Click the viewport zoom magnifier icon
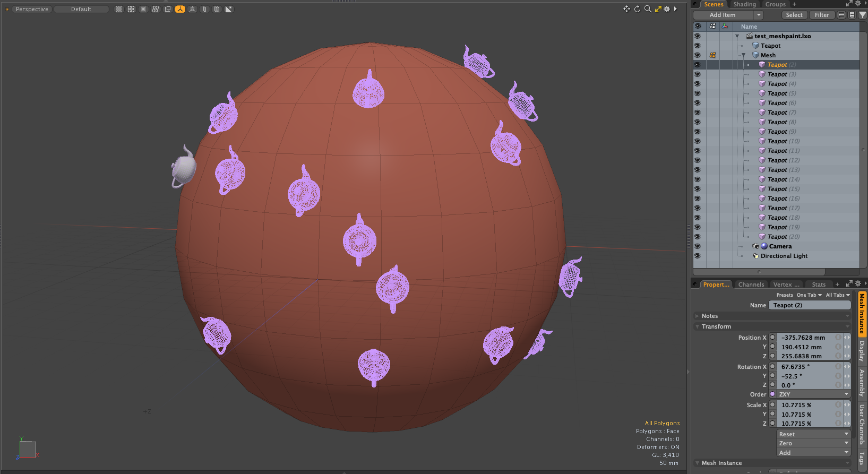This screenshot has width=868, height=474. click(648, 9)
